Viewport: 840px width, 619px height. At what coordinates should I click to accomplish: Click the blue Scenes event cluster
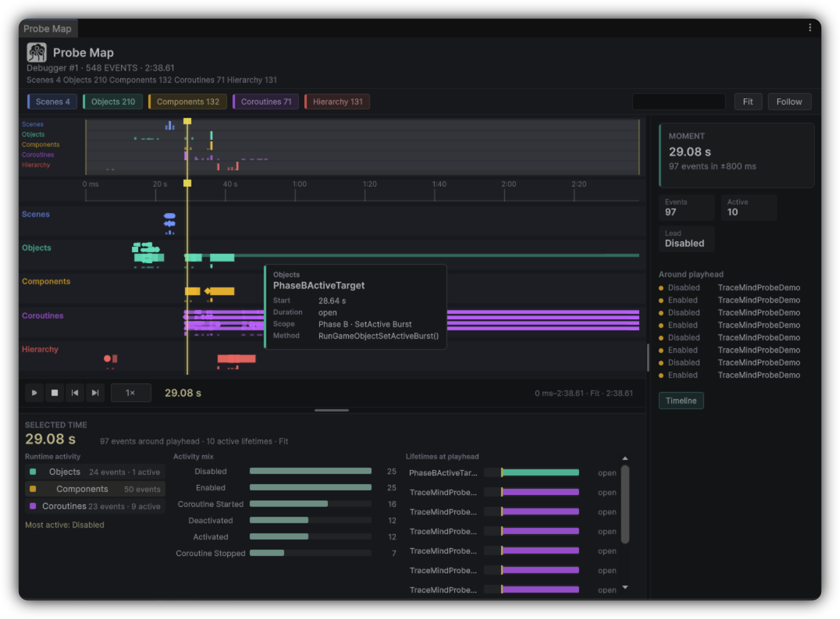point(170,220)
